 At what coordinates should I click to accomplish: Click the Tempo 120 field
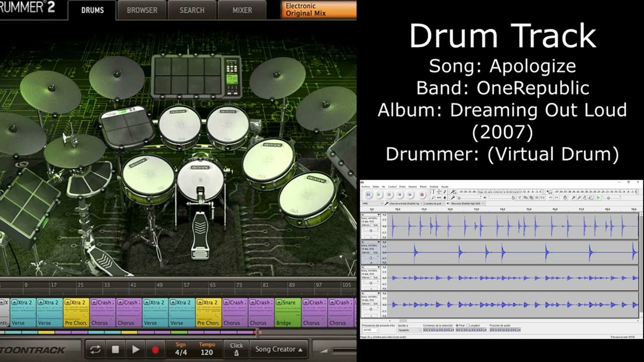(207, 349)
